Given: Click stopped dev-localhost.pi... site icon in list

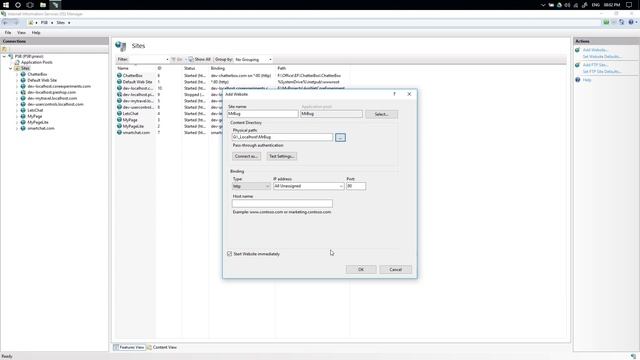Looking at the screenshot, I should click(x=119, y=94).
